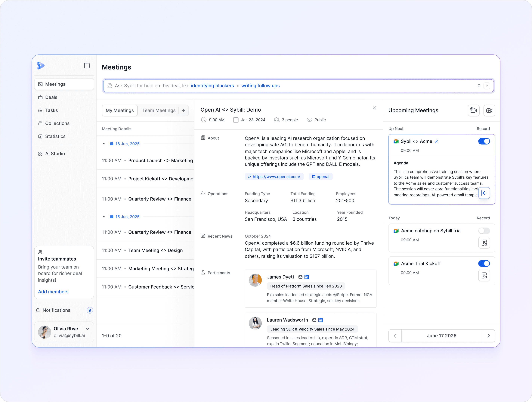
Task: Collapse the 16 Jun, 2025 meeting group
Action: pyautogui.click(x=104, y=144)
